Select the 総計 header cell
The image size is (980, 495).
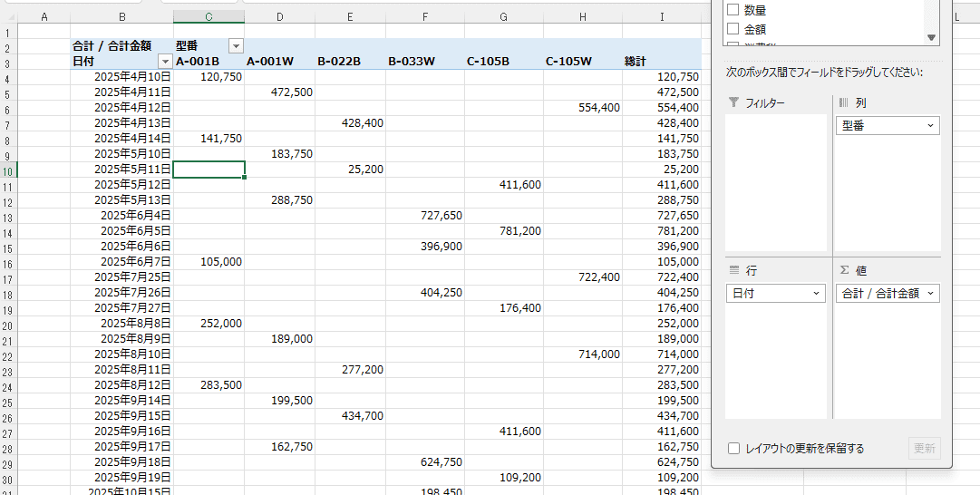662,62
